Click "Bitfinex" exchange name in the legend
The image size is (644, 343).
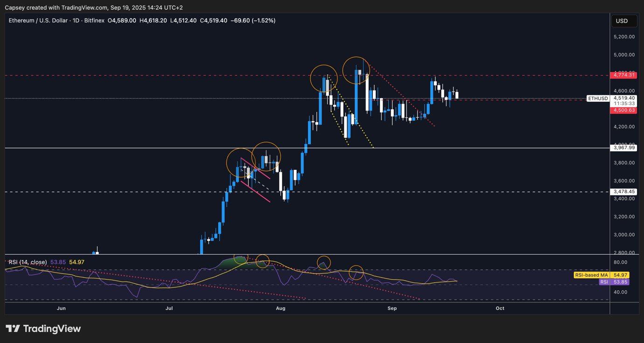pos(94,20)
